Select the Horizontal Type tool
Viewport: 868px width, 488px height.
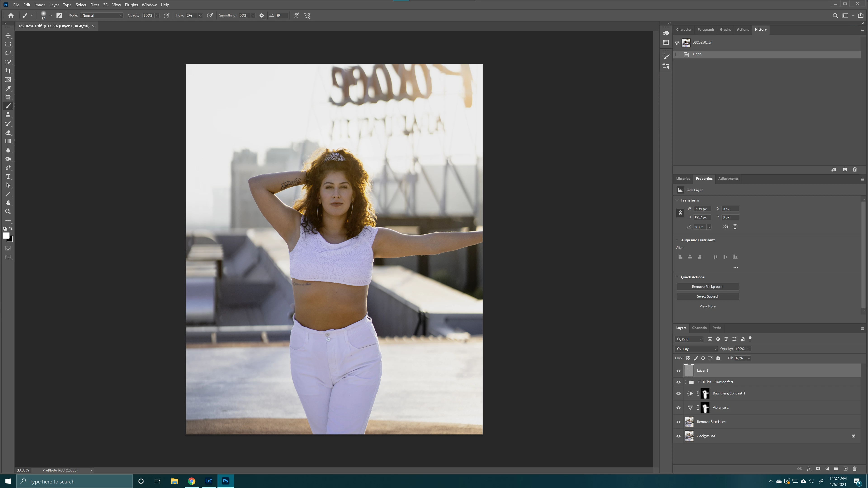(x=8, y=176)
